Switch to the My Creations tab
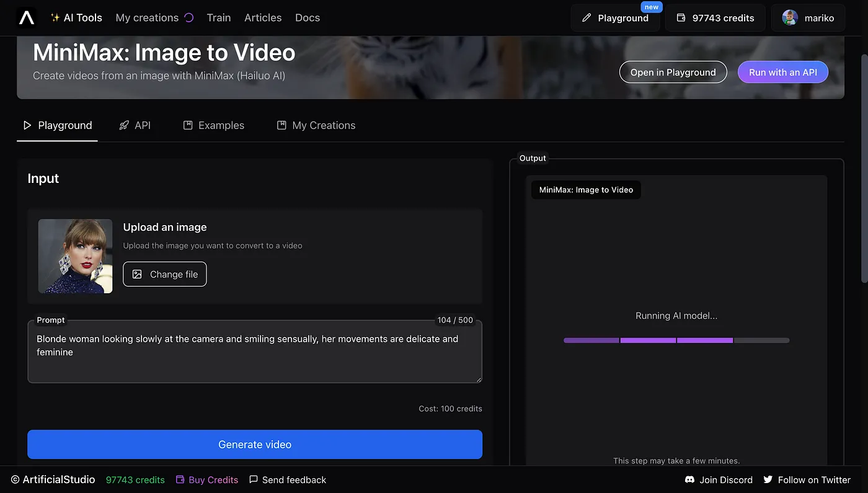The width and height of the screenshot is (868, 493). [x=316, y=125]
